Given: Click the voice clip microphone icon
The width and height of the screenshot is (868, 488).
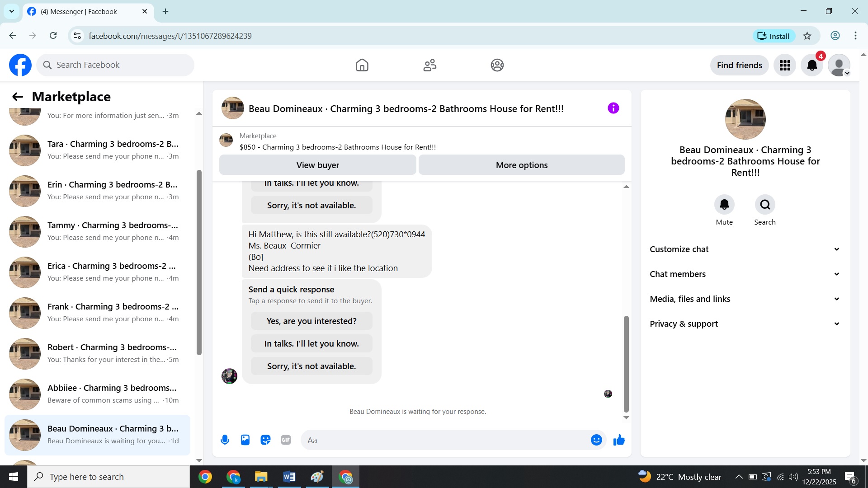Looking at the screenshot, I should (x=225, y=440).
